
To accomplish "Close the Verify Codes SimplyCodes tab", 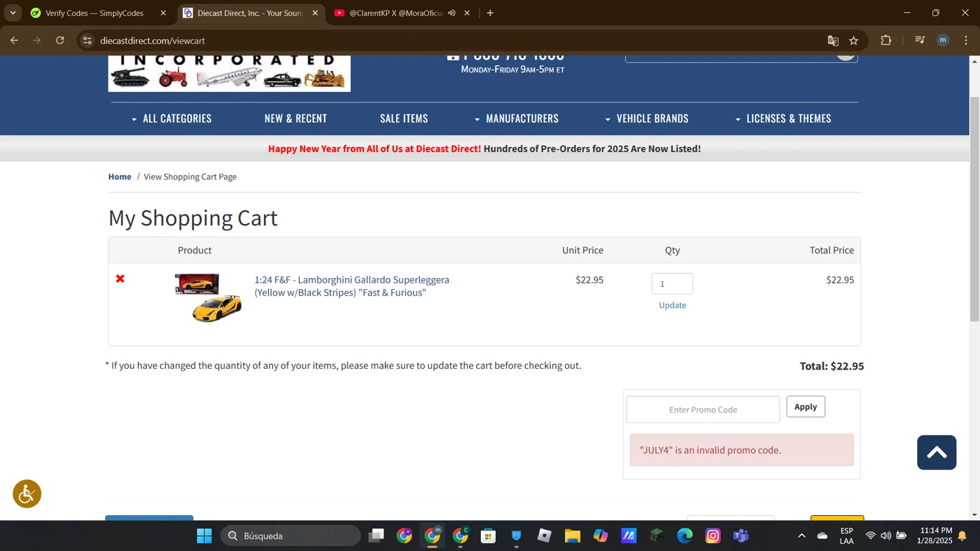I will point(163,13).
